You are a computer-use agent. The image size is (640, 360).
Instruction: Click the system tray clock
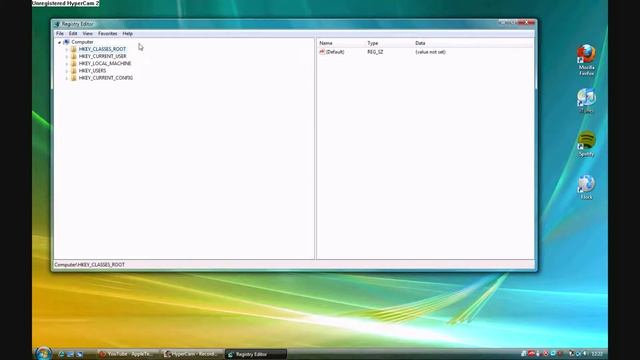pos(597,354)
